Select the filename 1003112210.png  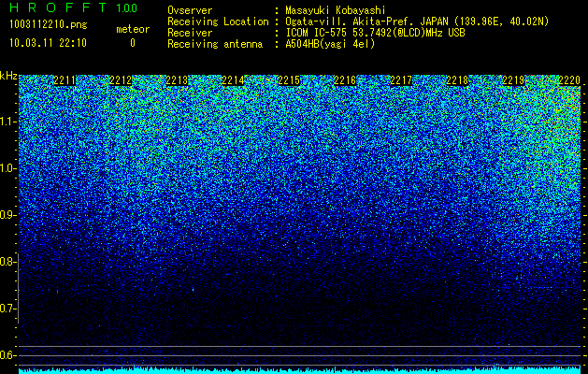click(x=49, y=25)
